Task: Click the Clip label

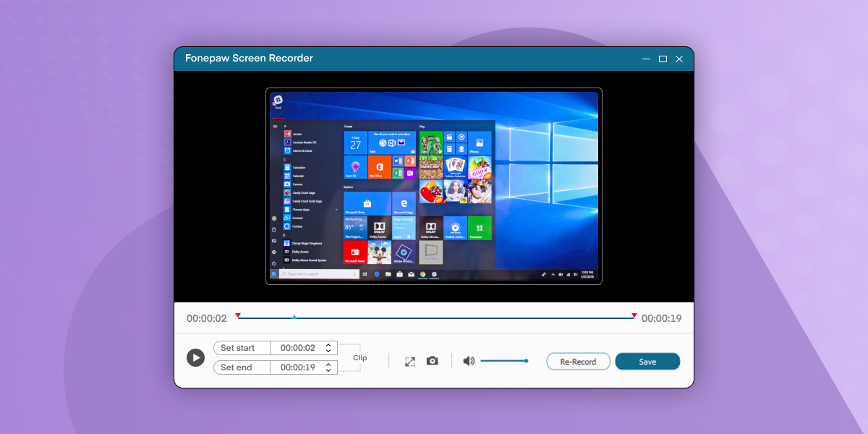Action: click(359, 358)
